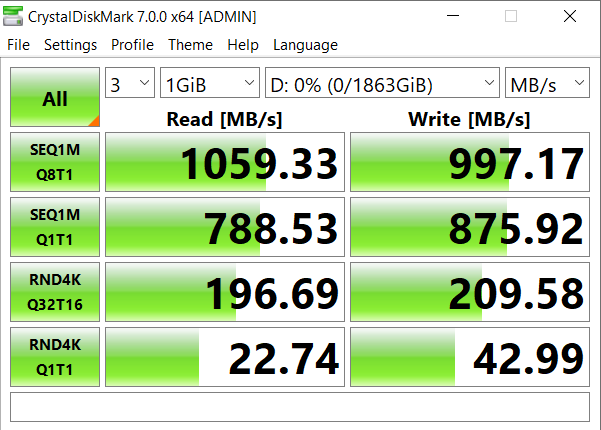601x430 pixels.
Task: Click the 22.74 RND4K Q1T1 read result
Action: coord(225,357)
